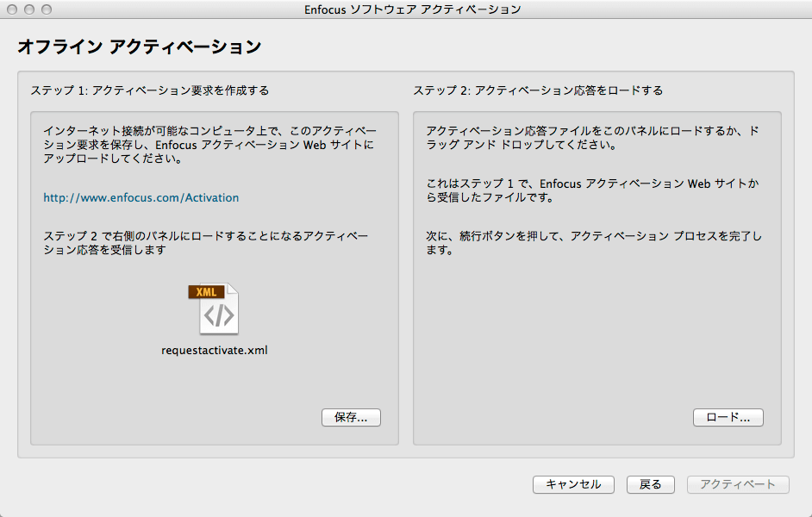Click the ステップ 2 heading text
This screenshot has height=517, width=812.
538,90
